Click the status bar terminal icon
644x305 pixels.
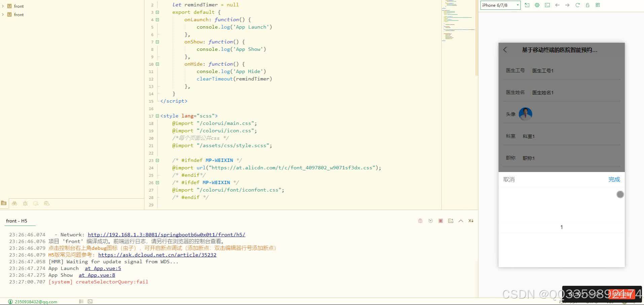point(90,302)
